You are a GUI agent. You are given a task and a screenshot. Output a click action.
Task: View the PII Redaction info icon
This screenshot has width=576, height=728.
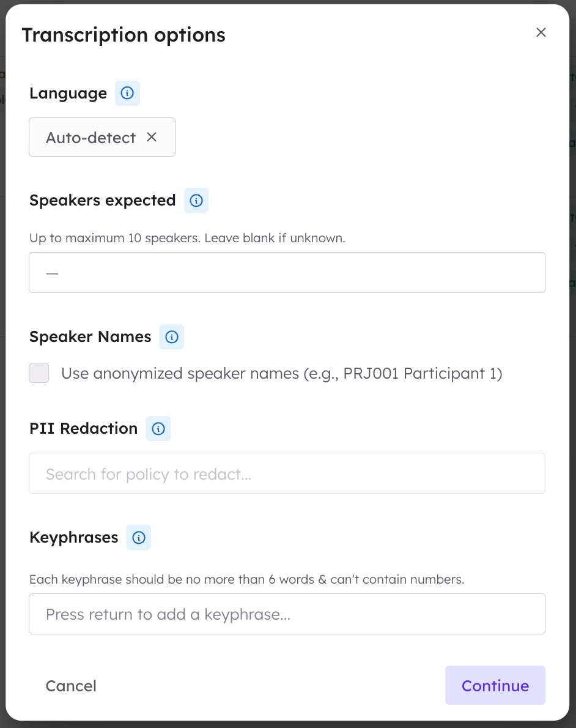click(x=158, y=428)
